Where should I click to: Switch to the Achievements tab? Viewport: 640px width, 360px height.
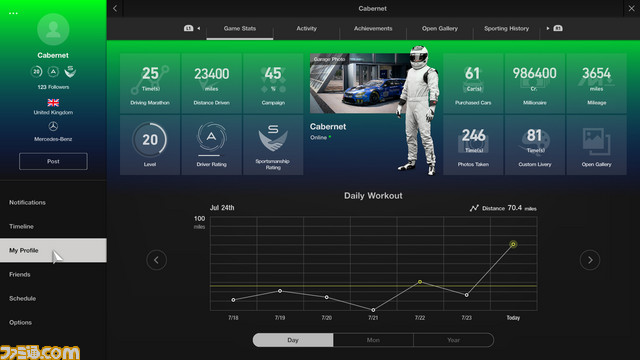[x=373, y=29]
